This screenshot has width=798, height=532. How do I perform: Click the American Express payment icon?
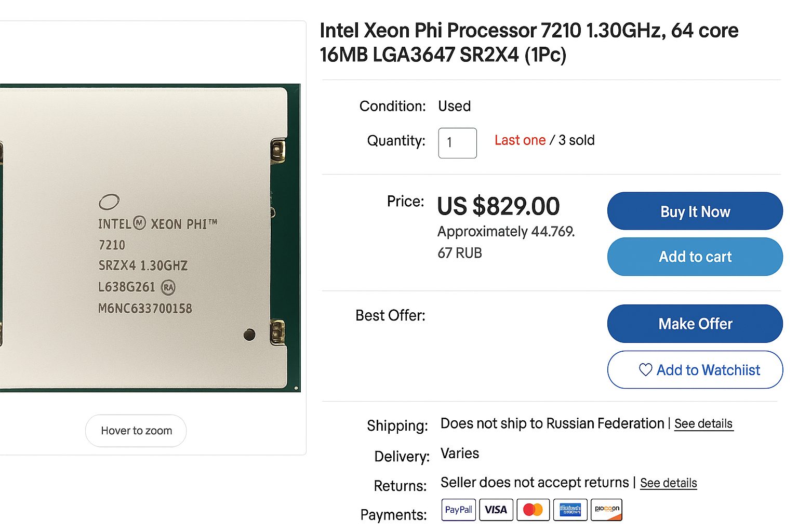pos(570,510)
